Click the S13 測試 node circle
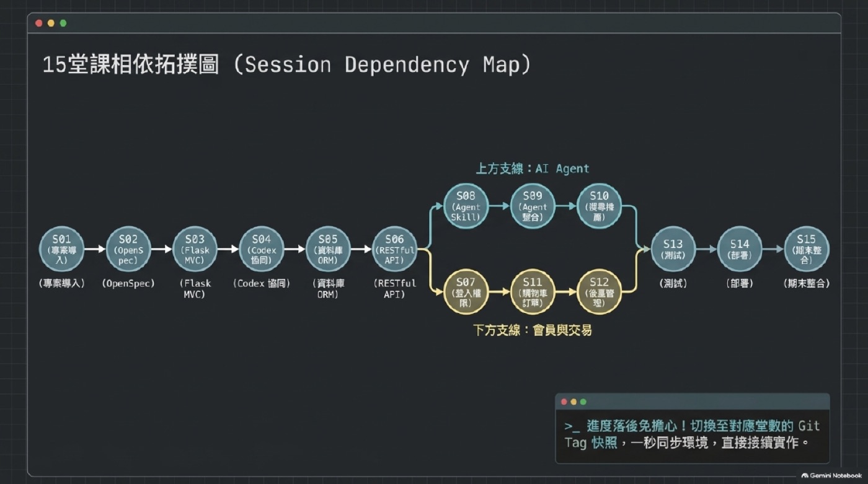This screenshot has height=484, width=868. [x=673, y=249]
